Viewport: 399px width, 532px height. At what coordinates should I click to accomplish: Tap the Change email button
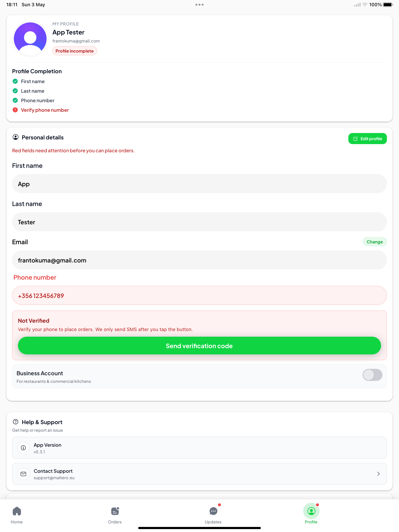click(374, 242)
